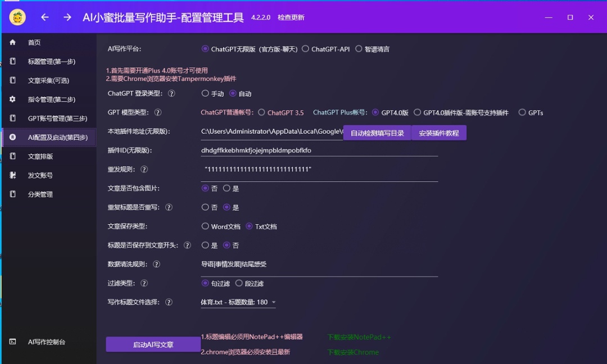Click the home icon beside 首页
Screen dimensions: 607x364
[13, 42]
